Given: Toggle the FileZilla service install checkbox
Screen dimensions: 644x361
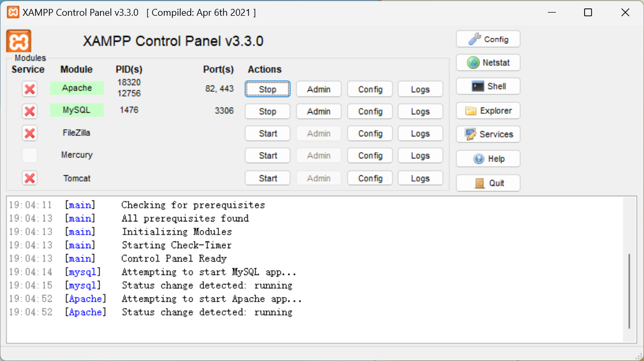Looking at the screenshot, I should click(30, 133).
